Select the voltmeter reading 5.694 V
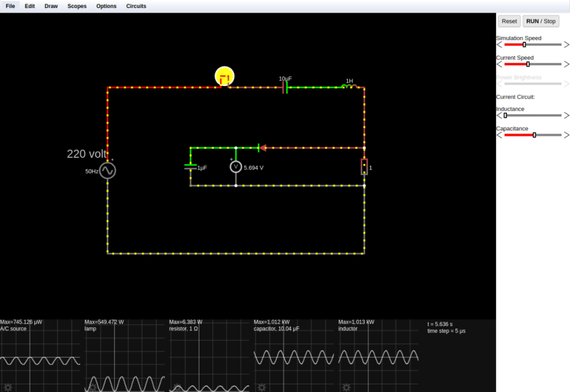 point(235,166)
